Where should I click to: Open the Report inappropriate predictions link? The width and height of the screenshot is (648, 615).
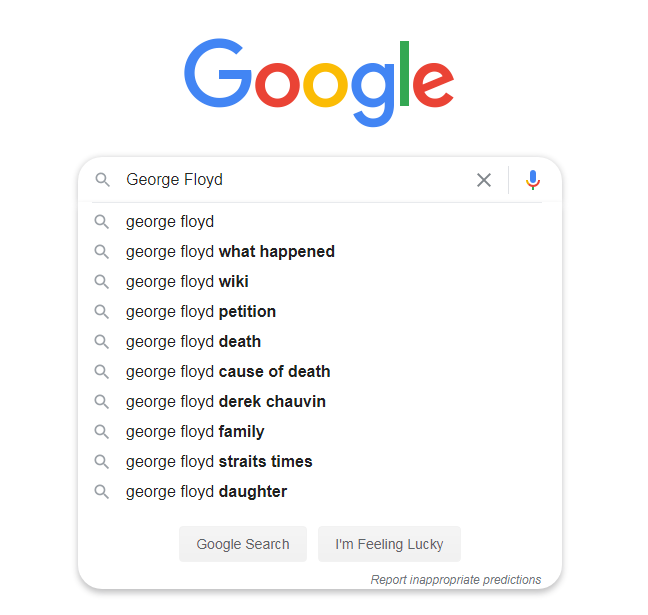pos(455,580)
